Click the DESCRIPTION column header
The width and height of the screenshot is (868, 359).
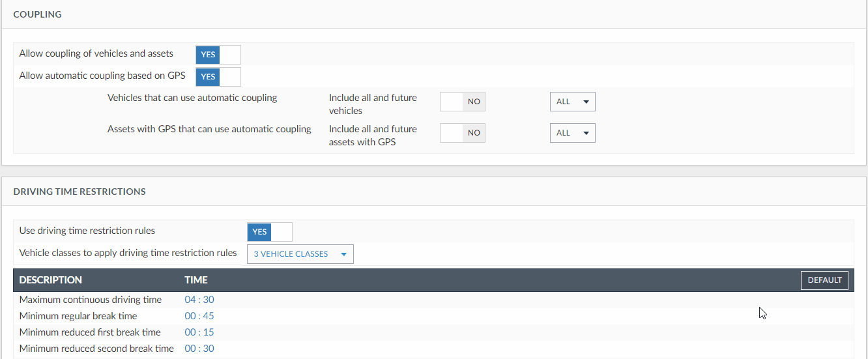click(51, 280)
